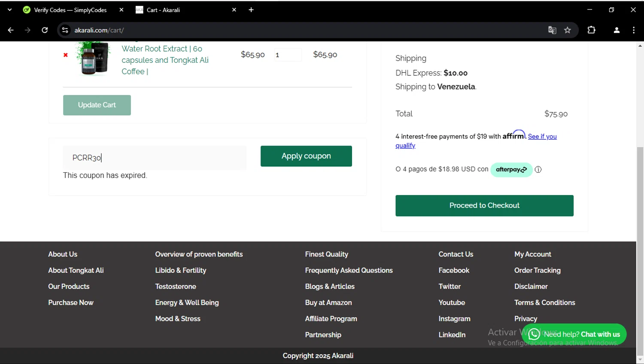Close the Cart - Akarali tab
The width and height of the screenshot is (644, 364).
coord(234,9)
